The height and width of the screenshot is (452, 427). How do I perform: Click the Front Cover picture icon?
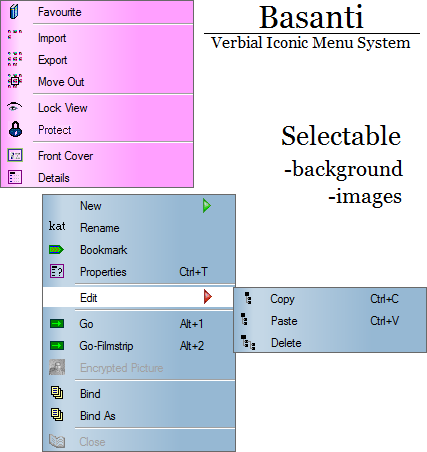coord(15,155)
